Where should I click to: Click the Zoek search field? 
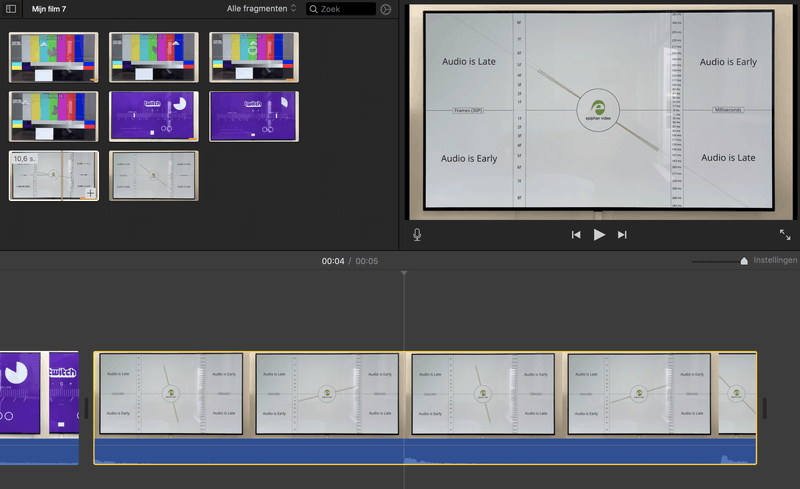click(346, 9)
